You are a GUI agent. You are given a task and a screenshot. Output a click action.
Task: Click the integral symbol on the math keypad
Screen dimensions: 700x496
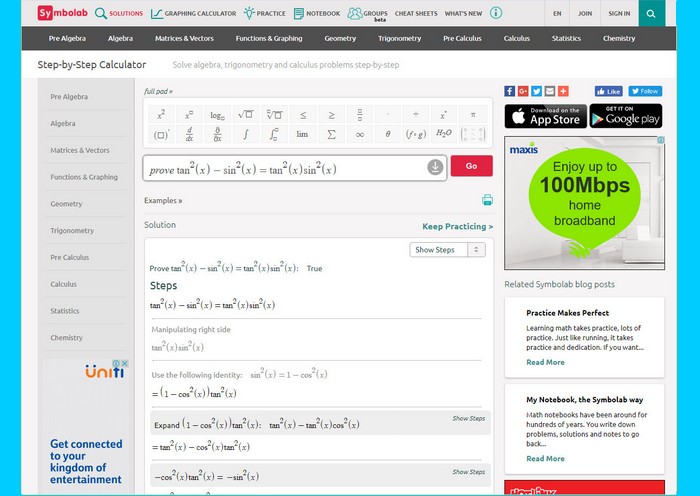click(x=246, y=133)
